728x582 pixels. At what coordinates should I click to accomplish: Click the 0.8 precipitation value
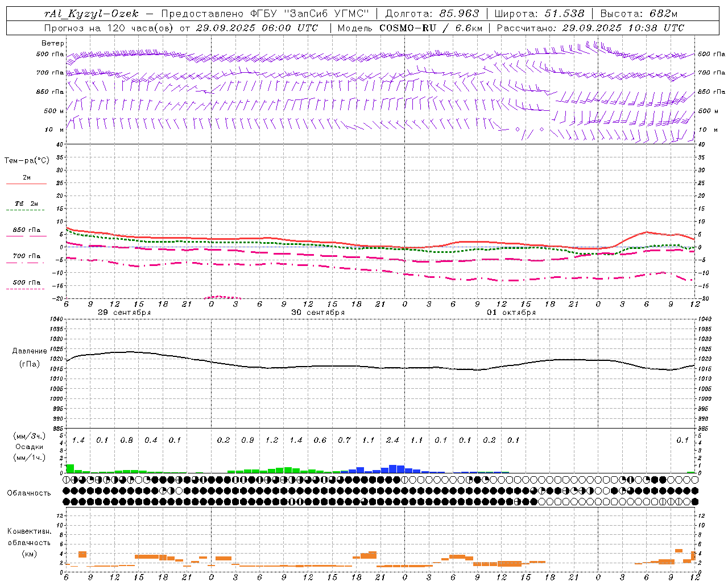[126, 440]
